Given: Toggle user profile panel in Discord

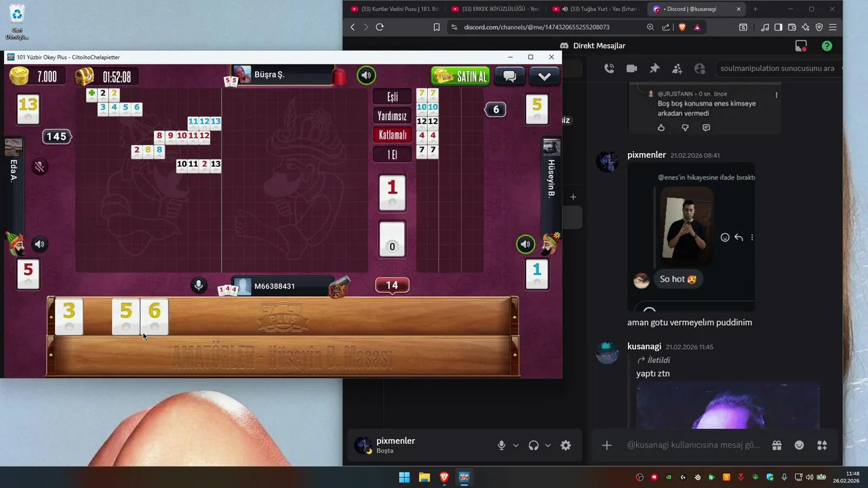Looking at the screenshot, I should coord(700,68).
